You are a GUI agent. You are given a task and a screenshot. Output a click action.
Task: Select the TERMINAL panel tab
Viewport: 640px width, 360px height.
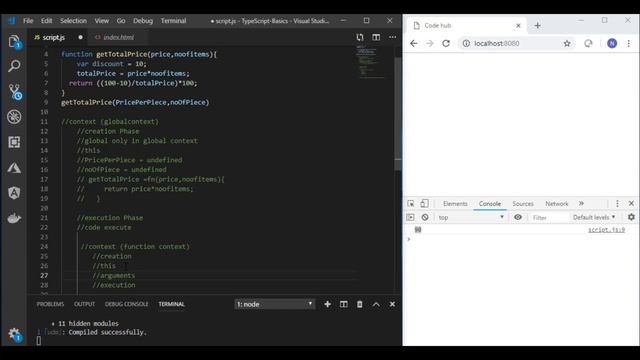(x=171, y=304)
